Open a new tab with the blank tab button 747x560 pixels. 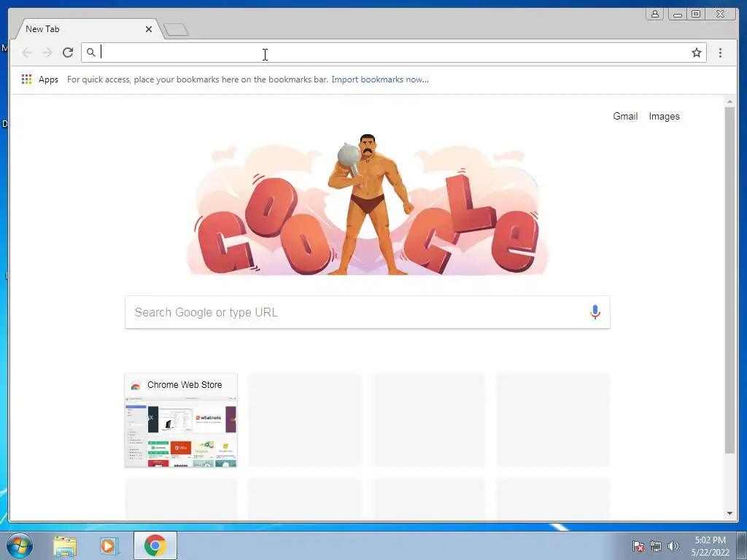(176, 30)
